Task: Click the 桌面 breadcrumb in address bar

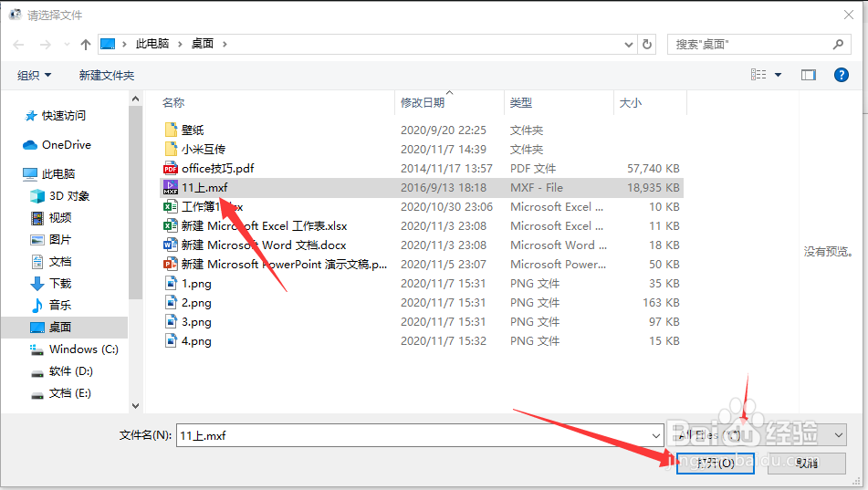Action: tap(203, 44)
